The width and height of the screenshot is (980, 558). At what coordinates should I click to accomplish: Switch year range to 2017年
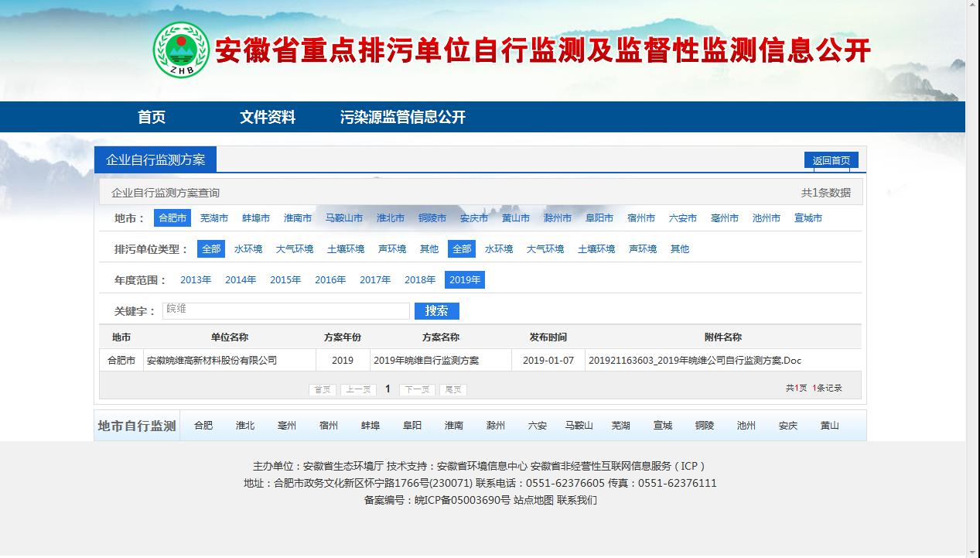tap(375, 279)
